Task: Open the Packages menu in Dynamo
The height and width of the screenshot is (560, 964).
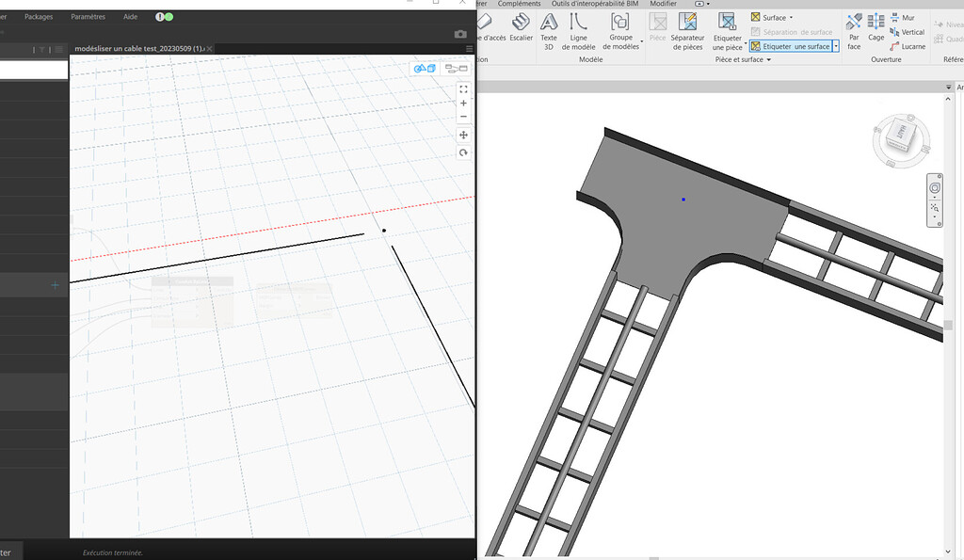Action: tap(38, 16)
